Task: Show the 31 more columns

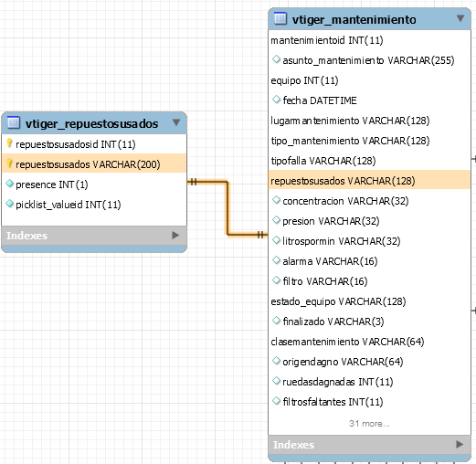Action: 369,423
